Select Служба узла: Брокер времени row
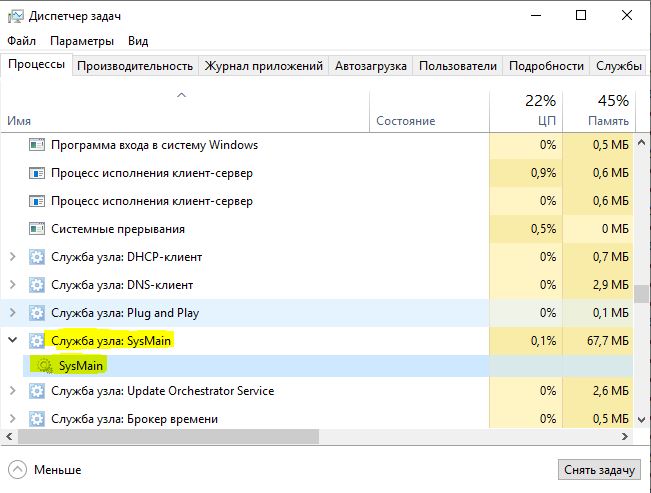The width and height of the screenshot is (651, 493). pyautogui.click(x=317, y=419)
